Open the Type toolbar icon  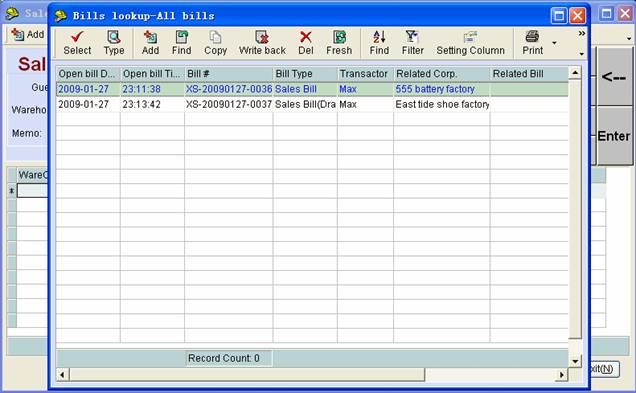click(114, 37)
